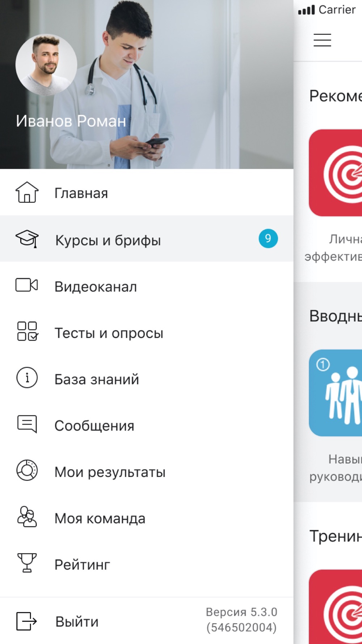This screenshot has width=362, height=644.
Task: Select Мои результаты menu entry
Action: (x=147, y=471)
